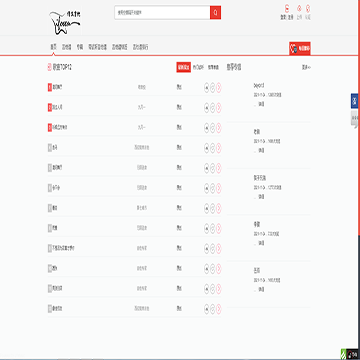Click the middle gray circle icon, rank 4 row

point(212,148)
